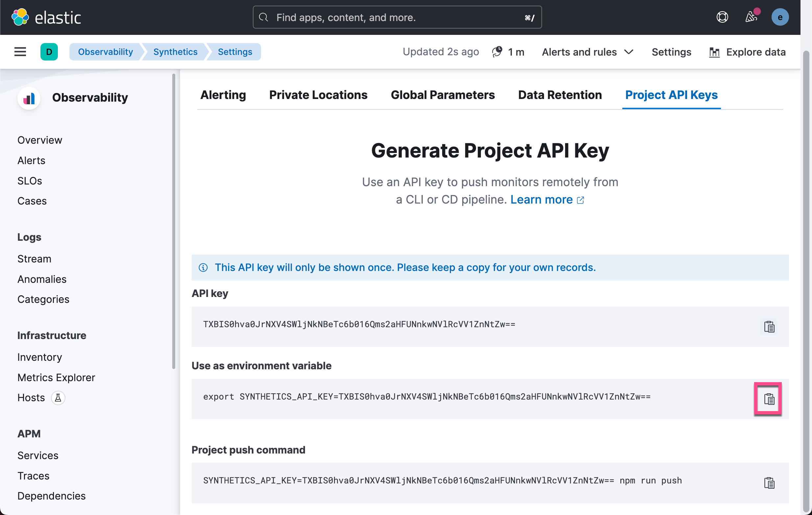Click the Elastic logo

(20, 17)
